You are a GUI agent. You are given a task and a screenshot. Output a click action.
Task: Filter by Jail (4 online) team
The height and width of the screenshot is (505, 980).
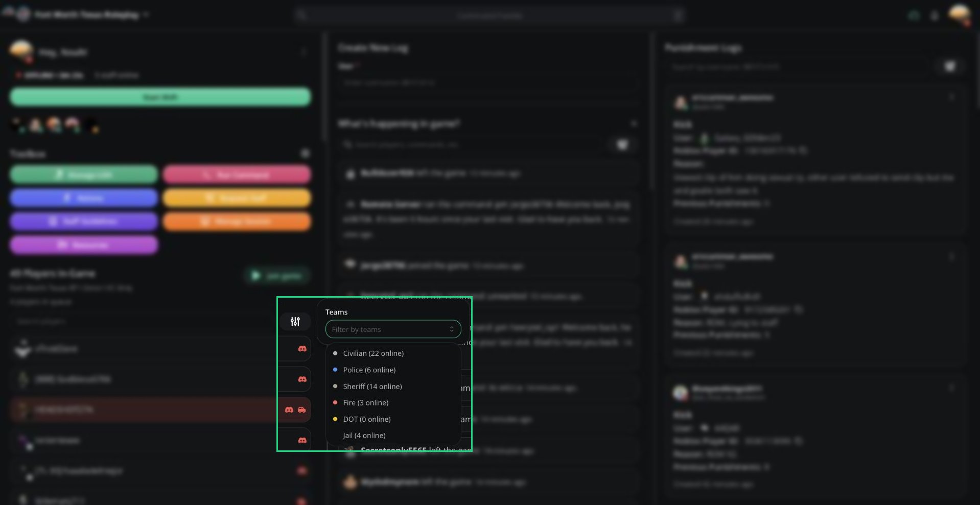(393, 435)
